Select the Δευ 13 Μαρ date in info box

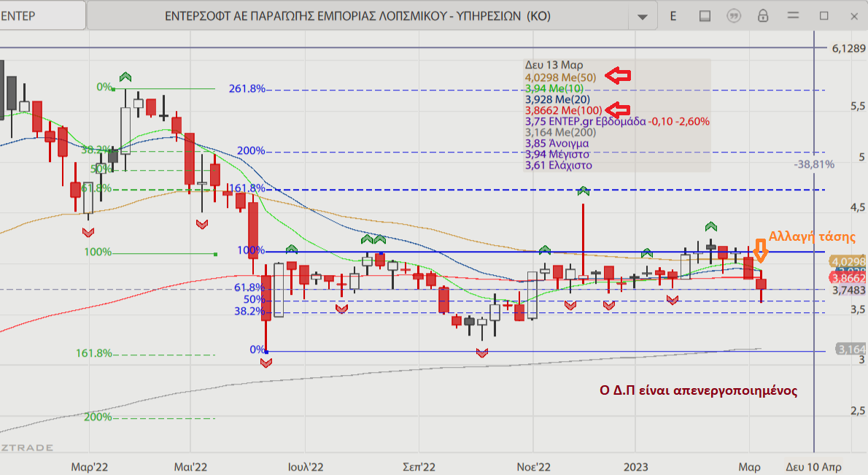coord(554,66)
